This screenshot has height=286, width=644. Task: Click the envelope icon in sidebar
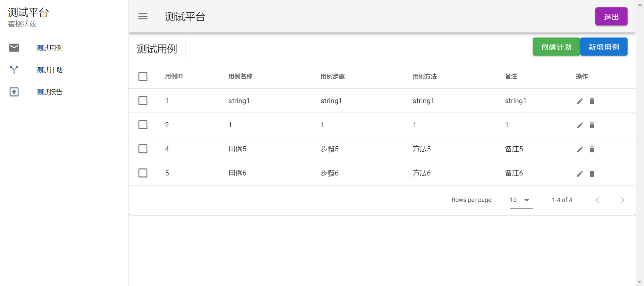point(14,48)
